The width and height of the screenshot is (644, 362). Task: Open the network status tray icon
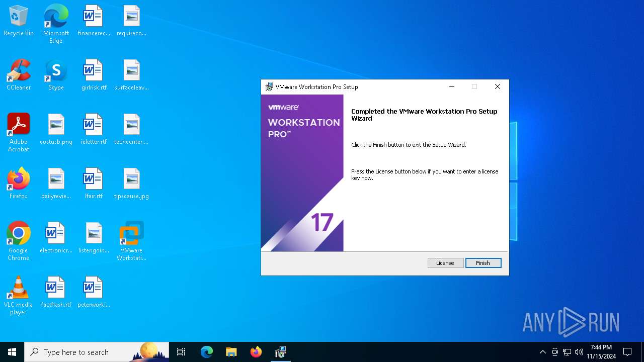pyautogui.click(x=567, y=352)
